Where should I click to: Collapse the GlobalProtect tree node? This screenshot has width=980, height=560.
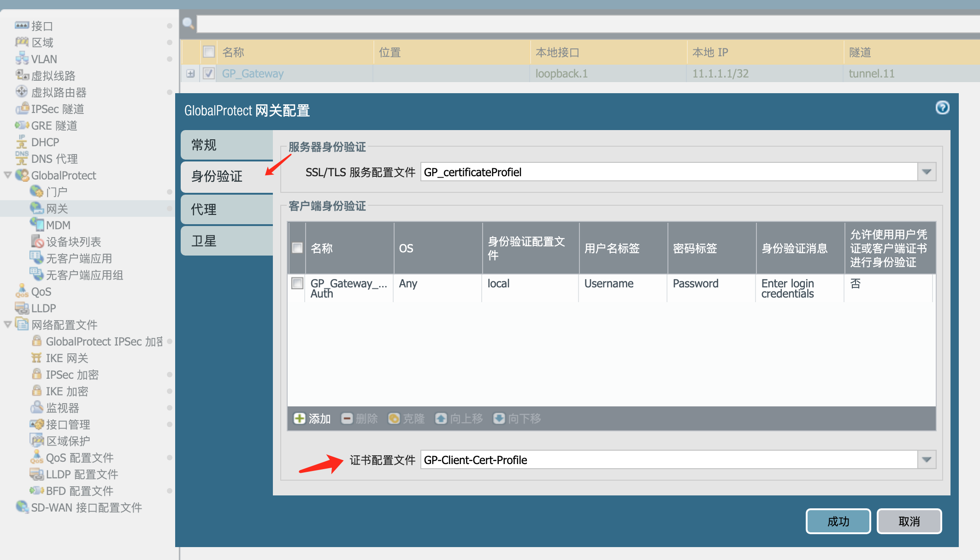pos(8,175)
